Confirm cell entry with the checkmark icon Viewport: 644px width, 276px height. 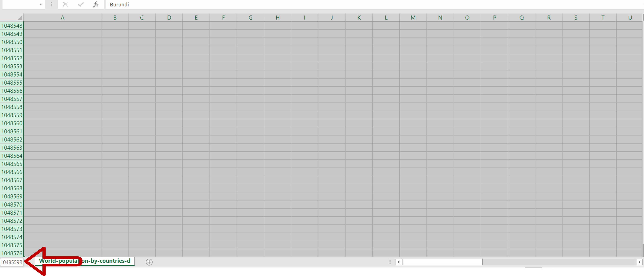click(x=80, y=5)
